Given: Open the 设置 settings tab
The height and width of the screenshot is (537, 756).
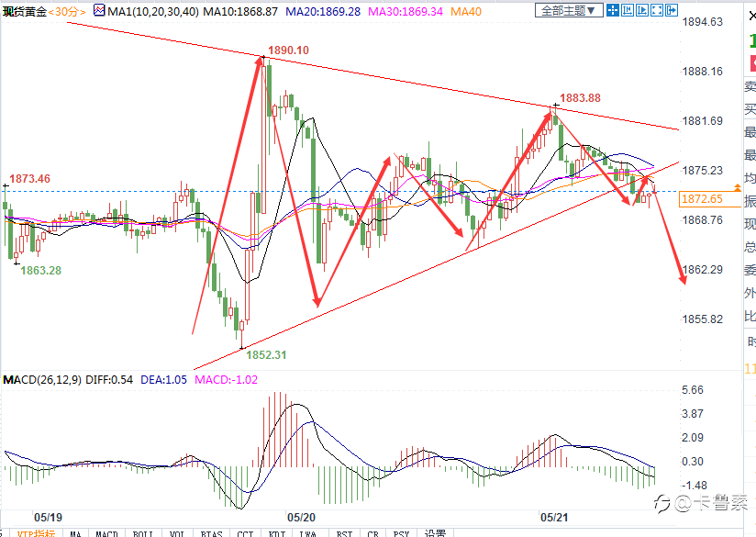Looking at the screenshot, I should (x=435, y=533).
